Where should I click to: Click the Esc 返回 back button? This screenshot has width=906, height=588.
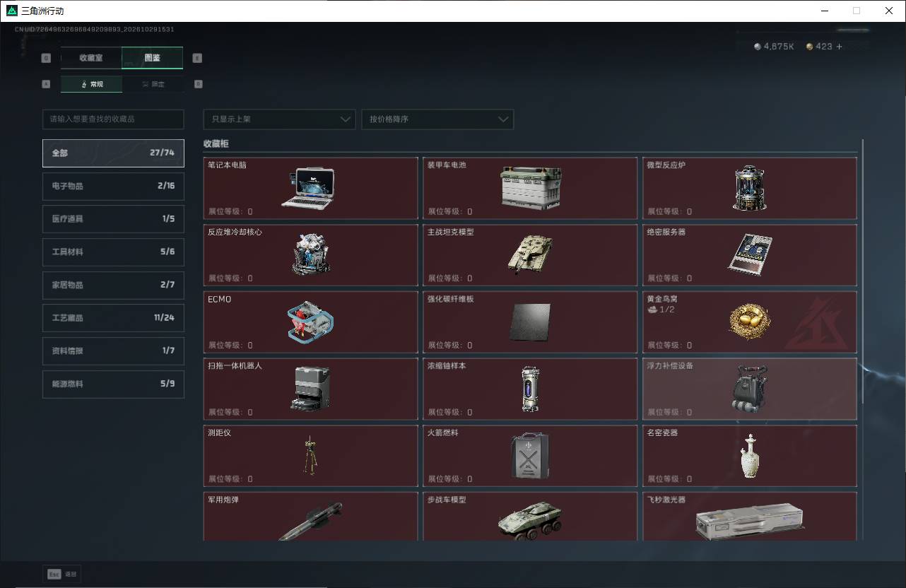point(61,574)
